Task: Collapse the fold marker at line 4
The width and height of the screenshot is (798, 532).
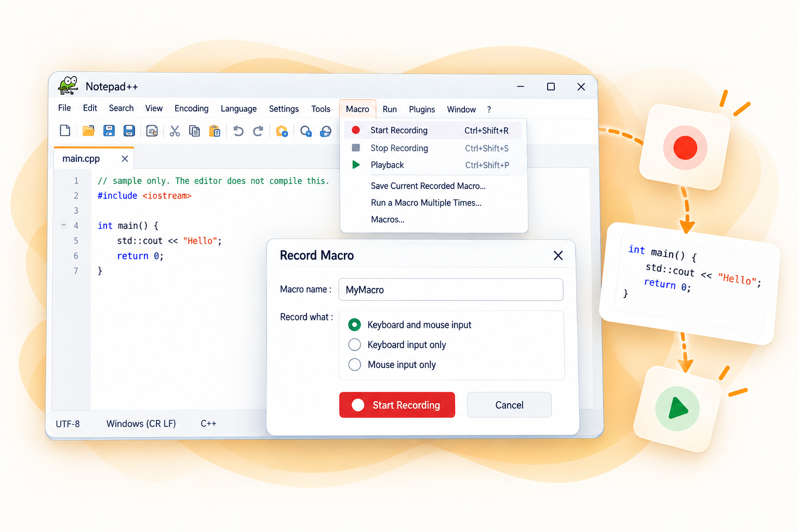Action: [64, 225]
